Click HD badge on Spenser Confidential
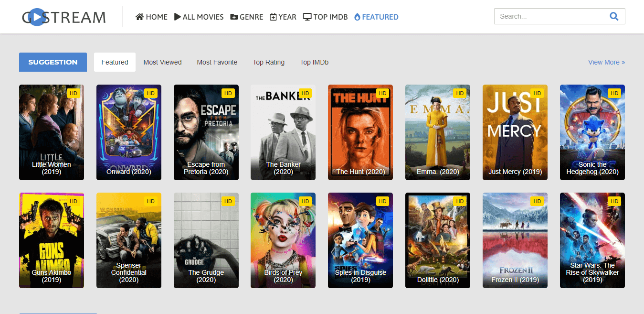Image resolution: width=644 pixels, height=314 pixels. click(151, 201)
